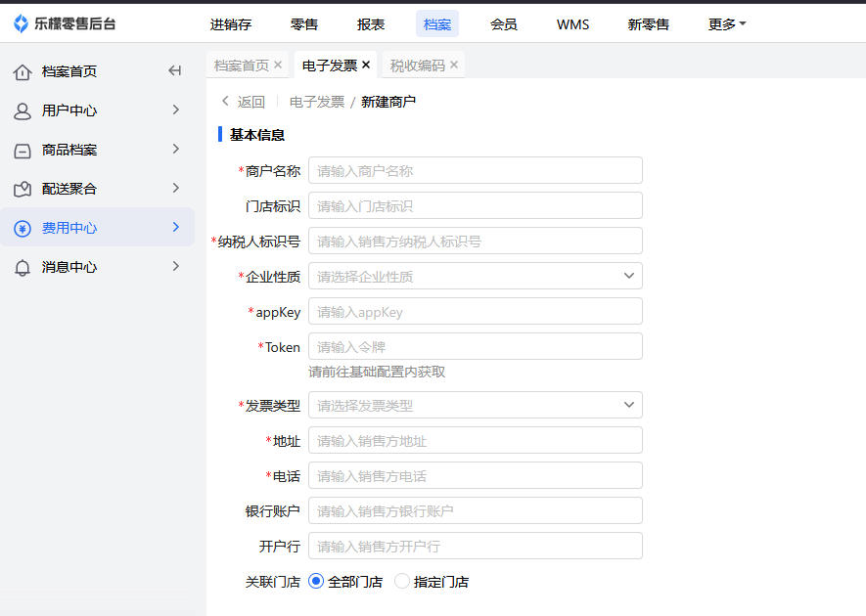Click the 配送聚合 sidebar icon

pyautogui.click(x=23, y=189)
